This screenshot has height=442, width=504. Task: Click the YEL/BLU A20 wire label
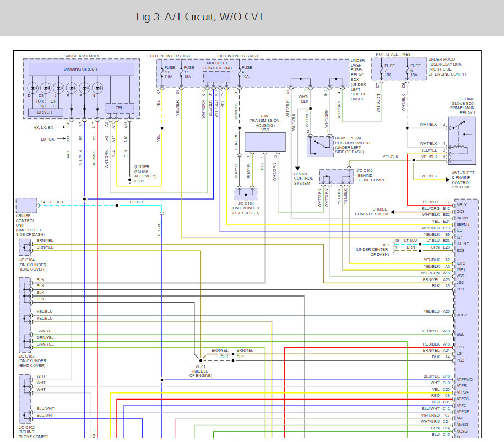(x=436, y=312)
